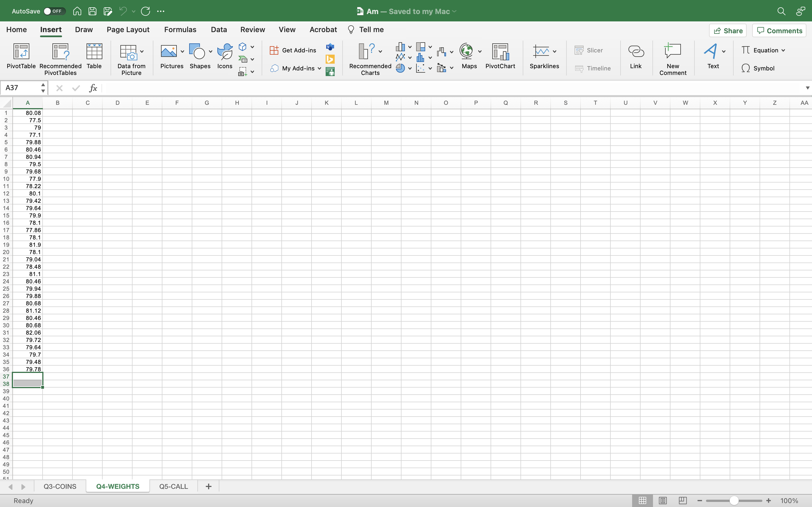Switch to Page Break Preview in status bar
The image size is (812, 507).
683,500
